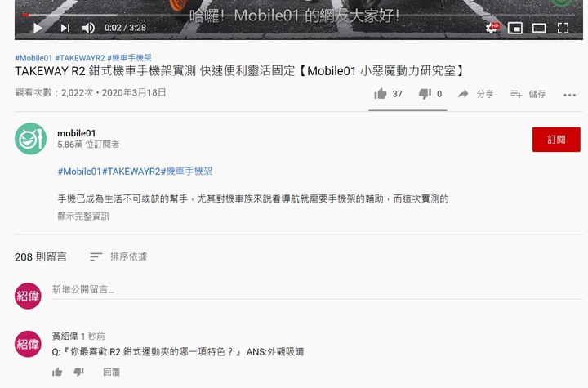This screenshot has width=588, height=388.
Task: Like the video with thumbs up
Action: [381, 94]
